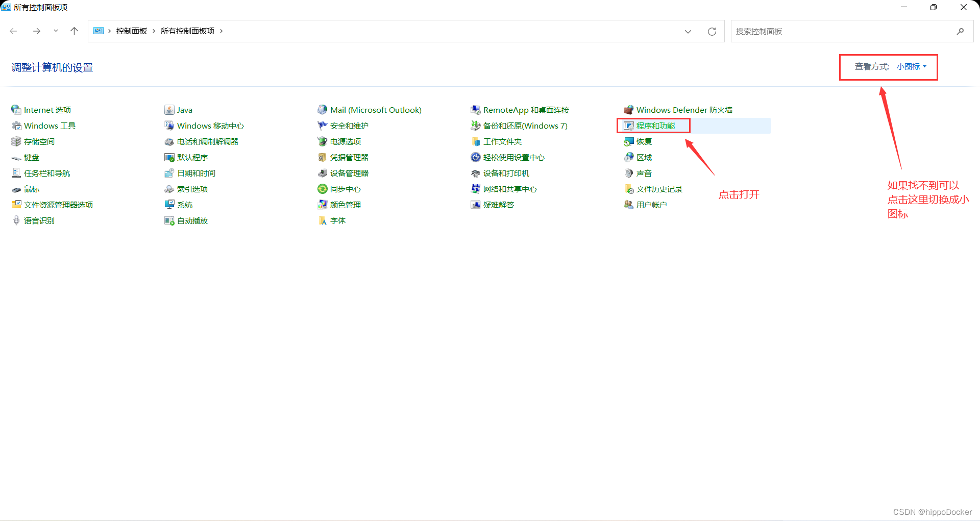Image resolution: width=980 pixels, height=521 pixels.
Task: Click the 文件资源管理器选项 folder icon
Action: (16, 205)
